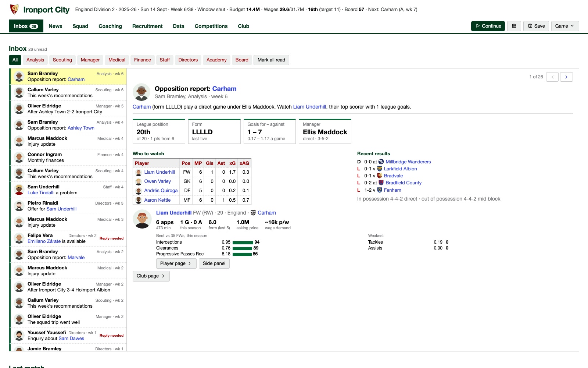Sort Who to watch table by xG column
The image size is (588, 368).
click(x=232, y=163)
